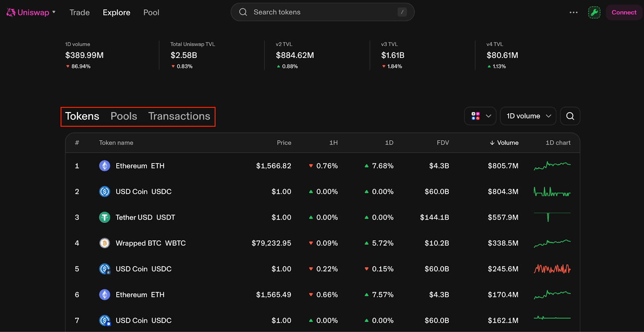Screen dimensions: 644x332
Task: Open the red sparkline chart in row 5
Action: (x=552, y=269)
